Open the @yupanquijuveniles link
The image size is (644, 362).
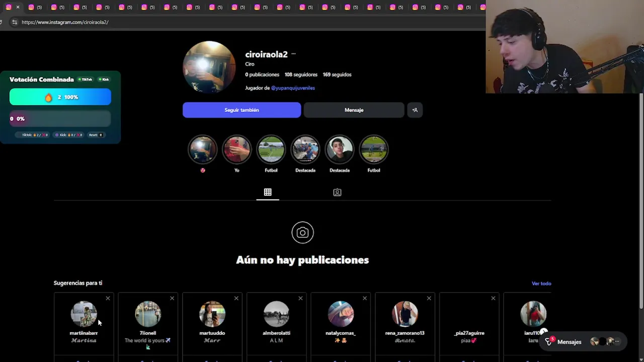click(x=293, y=88)
